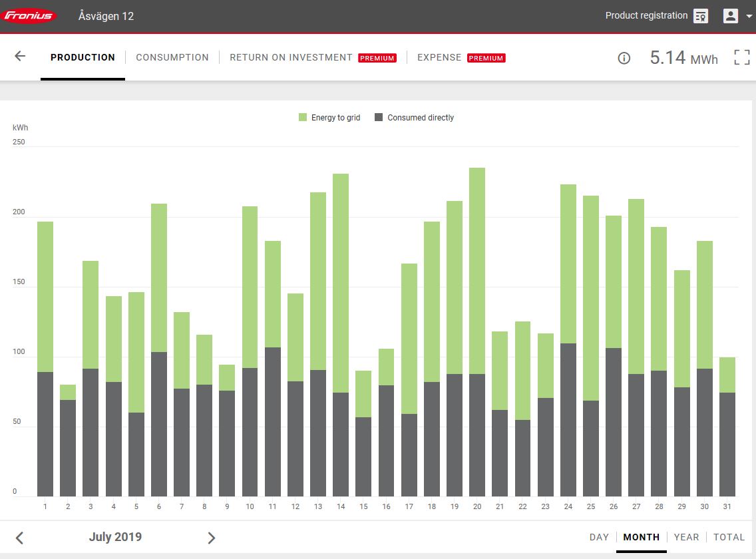The width and height of the screenshot is (756, 559).
Task: Go back using the left arrow
Action: pos(20,57)
